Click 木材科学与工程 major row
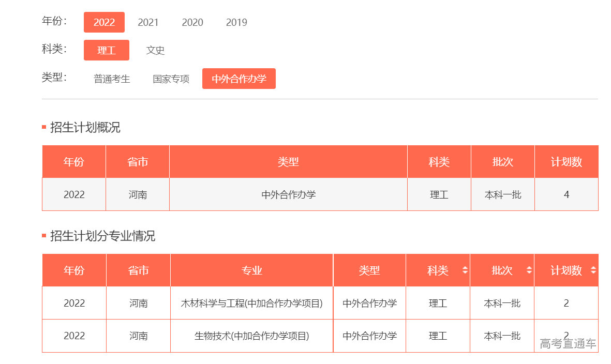This screenshot has width=611, height=364. point(251,303)
